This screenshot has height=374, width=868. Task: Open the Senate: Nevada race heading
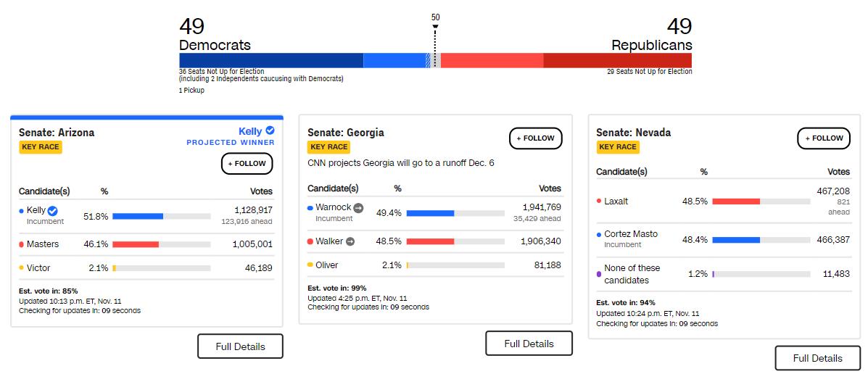click(633, 133)
